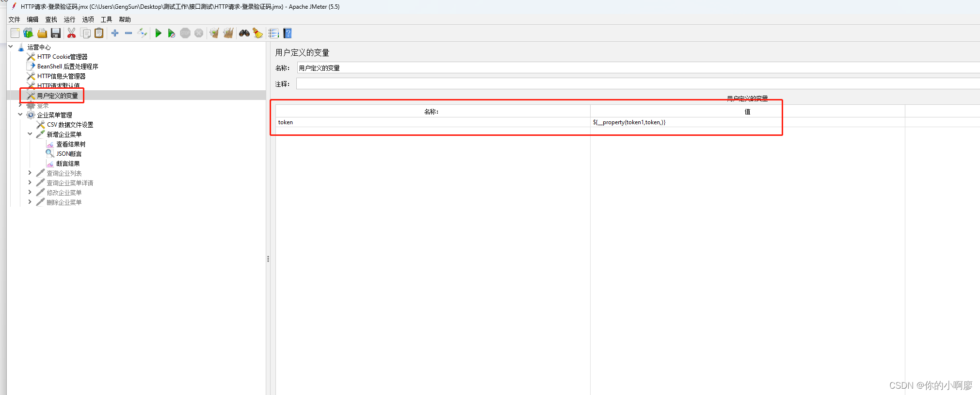Open the 选项 menu
Image resolution: width=980 pixels, height=395 pixels.
[x=88, y=19]
